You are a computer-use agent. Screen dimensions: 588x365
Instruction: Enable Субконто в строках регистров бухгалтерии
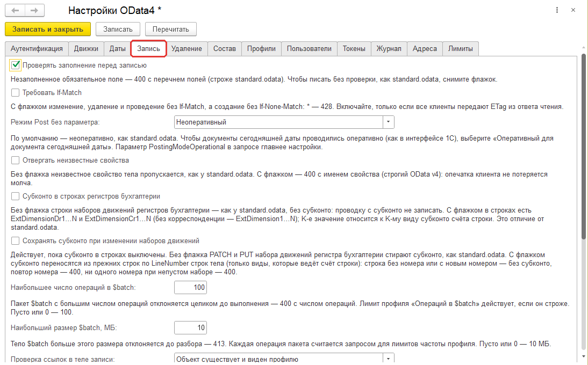pyautogui.click(x=16, y=196)
